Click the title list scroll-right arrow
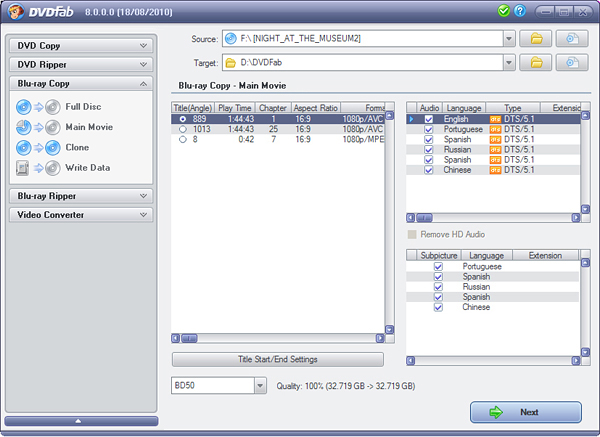The image size is (600, 437). (x=380, y=338)
